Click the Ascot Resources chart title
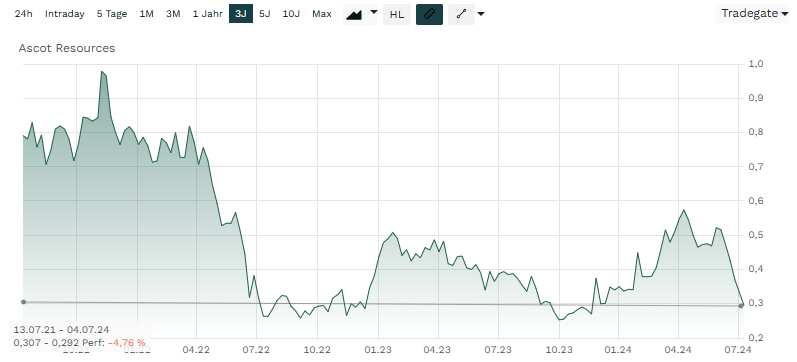Viewport: 797px width, 362px height. pos(67,48)
